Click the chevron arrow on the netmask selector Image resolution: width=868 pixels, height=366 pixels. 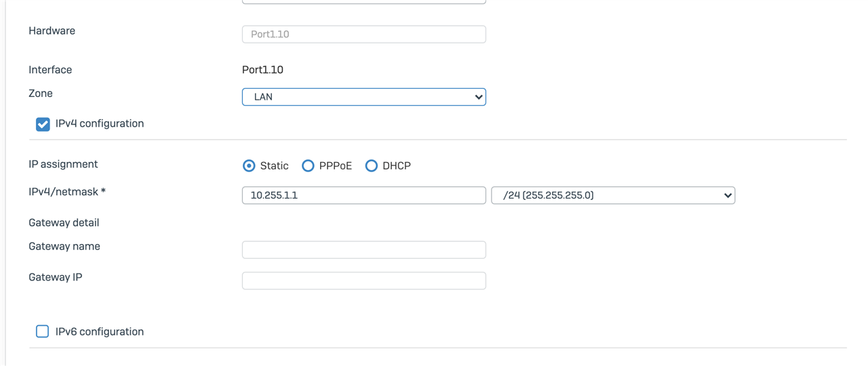tap(728, 195)
